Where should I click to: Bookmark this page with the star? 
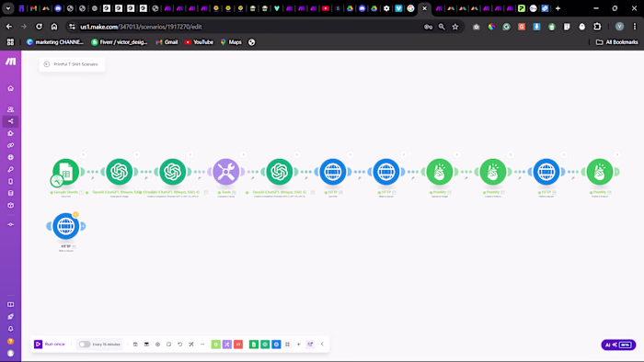coord(455,27)
